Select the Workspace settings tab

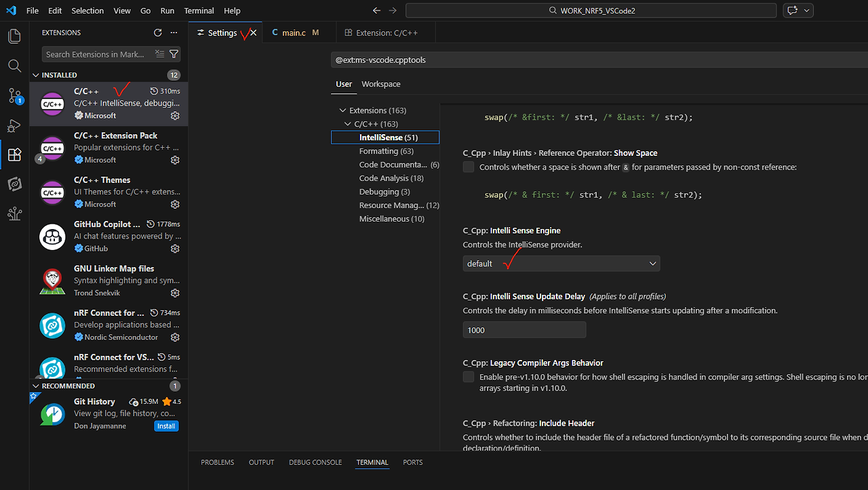tap(381, 84)
